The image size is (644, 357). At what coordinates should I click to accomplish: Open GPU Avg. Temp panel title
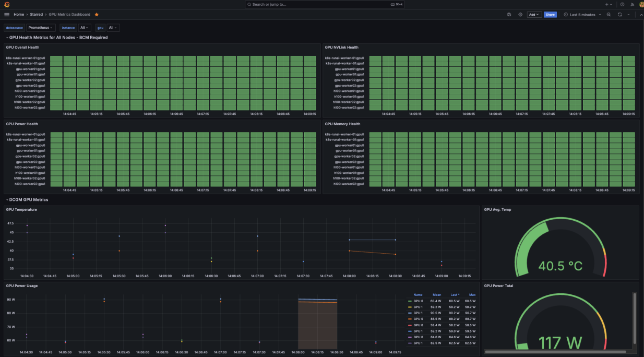point(498,209)
